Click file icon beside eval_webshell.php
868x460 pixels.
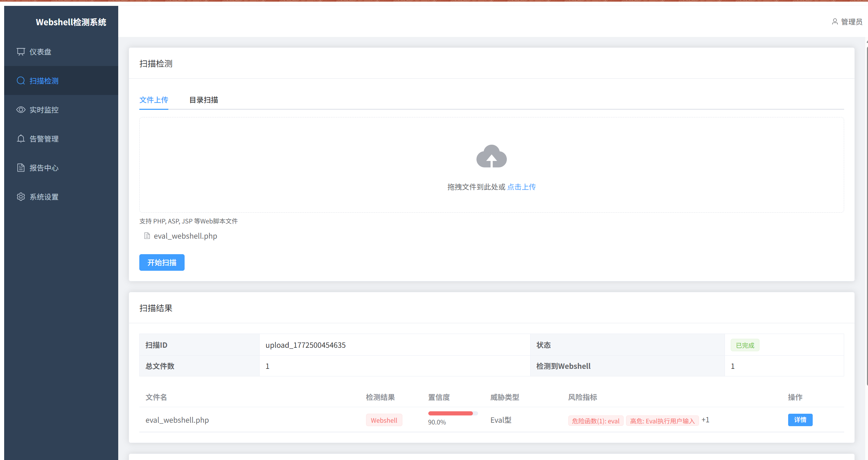point(147,236)
